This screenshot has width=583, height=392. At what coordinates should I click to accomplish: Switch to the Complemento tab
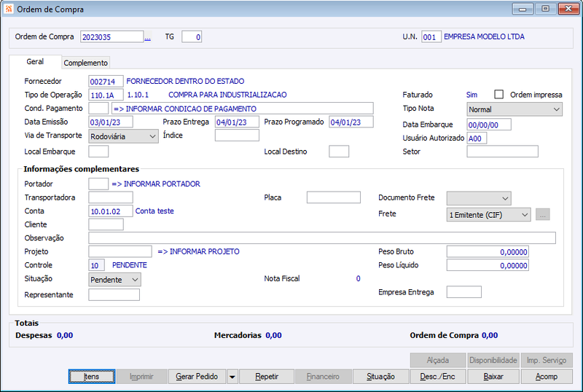pos(85,63)
